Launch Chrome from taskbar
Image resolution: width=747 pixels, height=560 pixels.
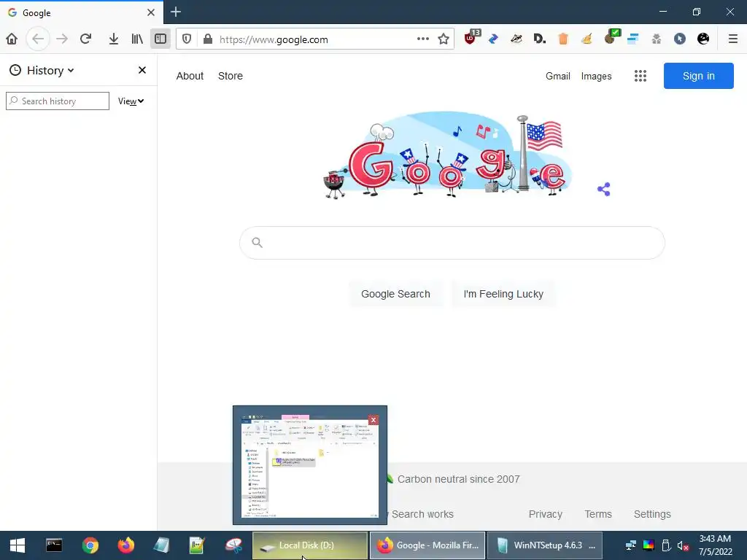[90, 545]
